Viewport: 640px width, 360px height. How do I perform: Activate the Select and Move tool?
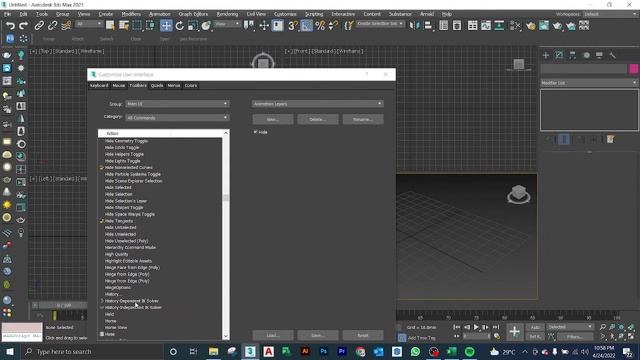tap(166, 26)
